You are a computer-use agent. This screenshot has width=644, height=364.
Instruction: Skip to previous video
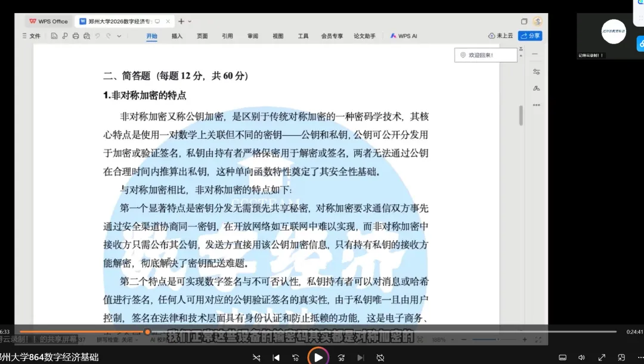click(x=276, y=358)
